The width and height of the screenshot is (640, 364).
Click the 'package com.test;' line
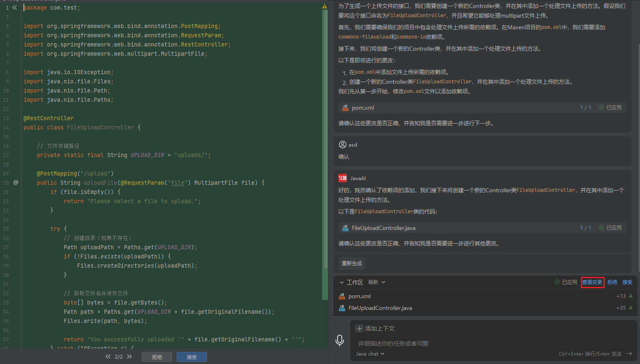pos(52,8)
